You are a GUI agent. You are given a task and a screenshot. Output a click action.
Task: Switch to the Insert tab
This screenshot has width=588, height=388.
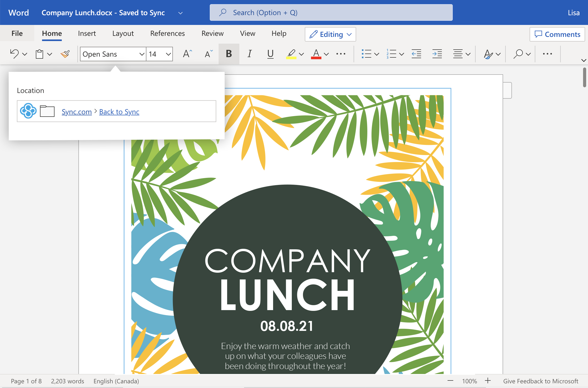(x=87, y=33)
